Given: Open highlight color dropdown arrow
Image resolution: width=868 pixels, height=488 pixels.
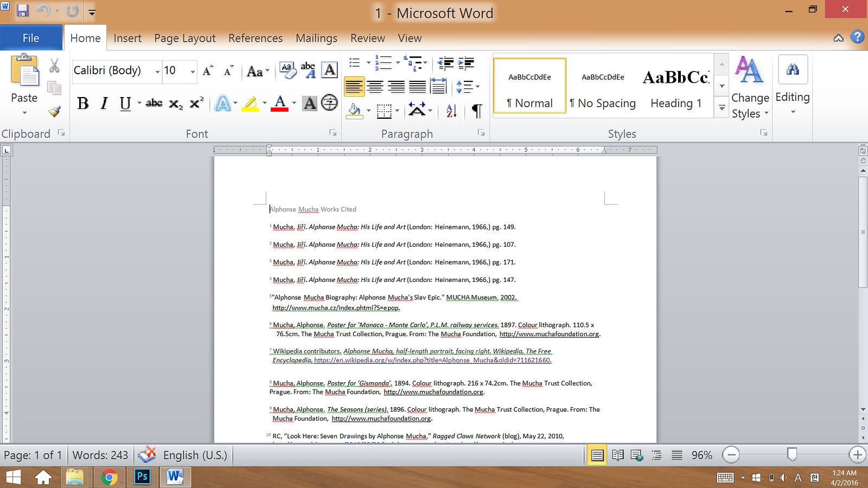Looking at the screenshot, I should point(265,102).
